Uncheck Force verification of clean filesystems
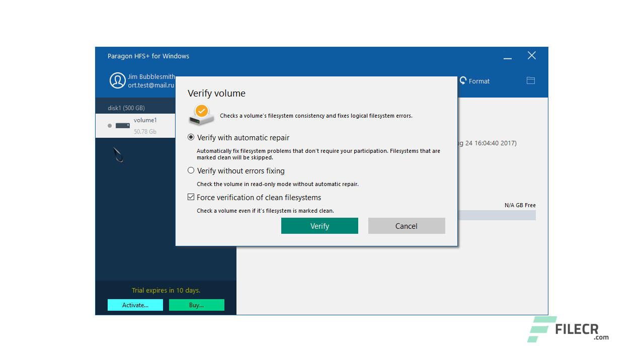This screenshot has width=644, height=362. (191, 197)
